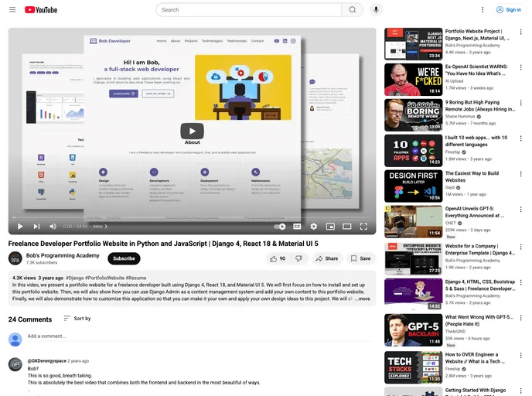Enter full screen mode
The image size is (532, 396).
click(363, 227)
